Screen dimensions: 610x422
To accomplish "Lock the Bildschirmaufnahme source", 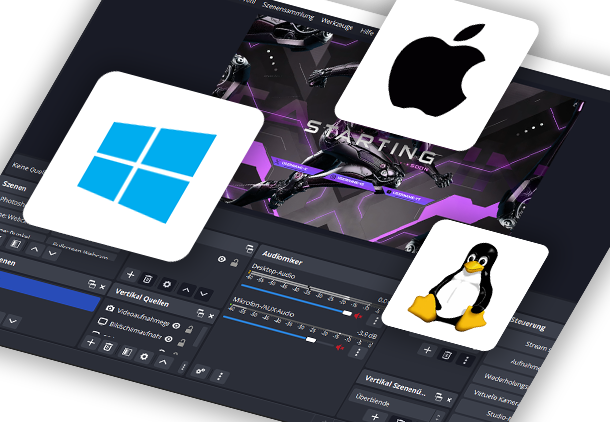I will click(181, 343).
